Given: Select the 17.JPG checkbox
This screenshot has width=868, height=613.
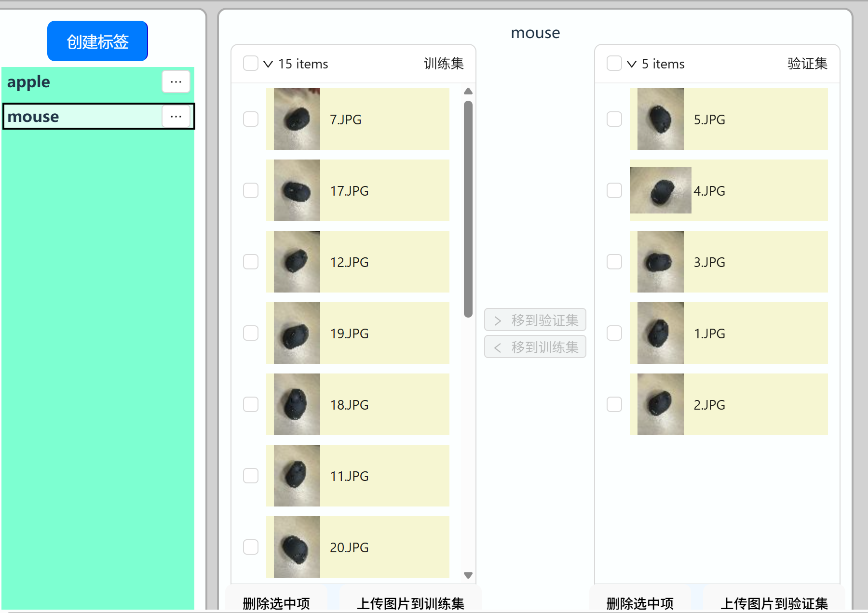Looking at the screenshot, I should click(251, 190).
